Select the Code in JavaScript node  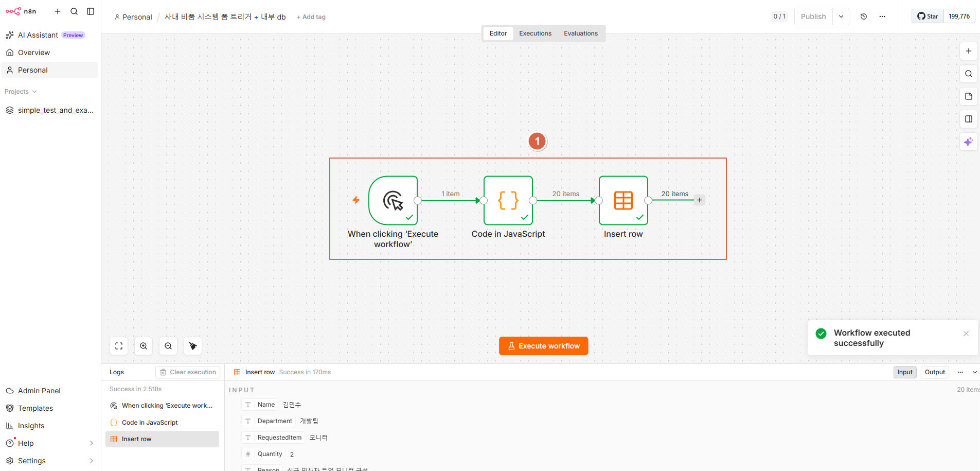point(508,200)
